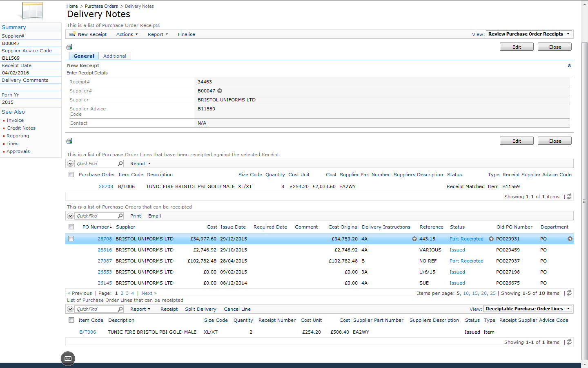588x368 pixels.
Task: Tick checkbox for PO 28708 row
Action: click(71, 239)
